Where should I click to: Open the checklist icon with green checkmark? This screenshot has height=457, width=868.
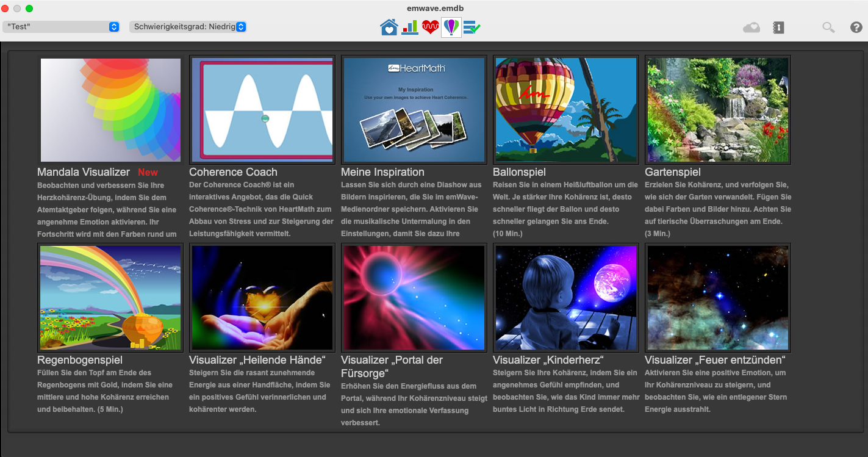(472, 27)
